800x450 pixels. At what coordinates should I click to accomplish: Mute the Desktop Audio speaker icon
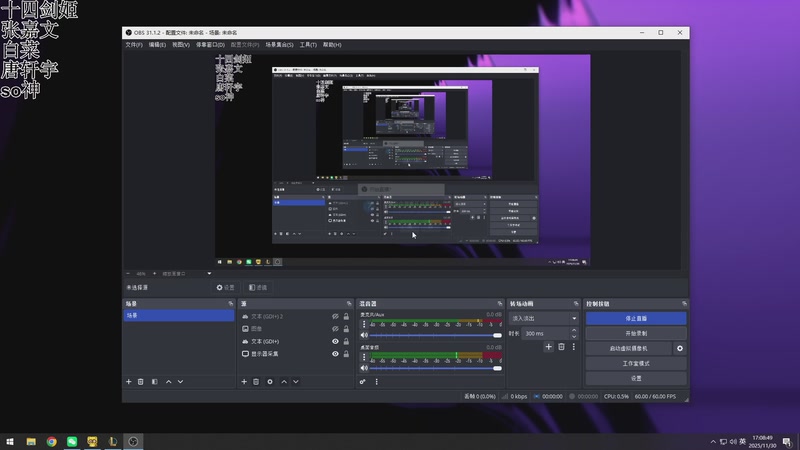(x=364, y=368)
